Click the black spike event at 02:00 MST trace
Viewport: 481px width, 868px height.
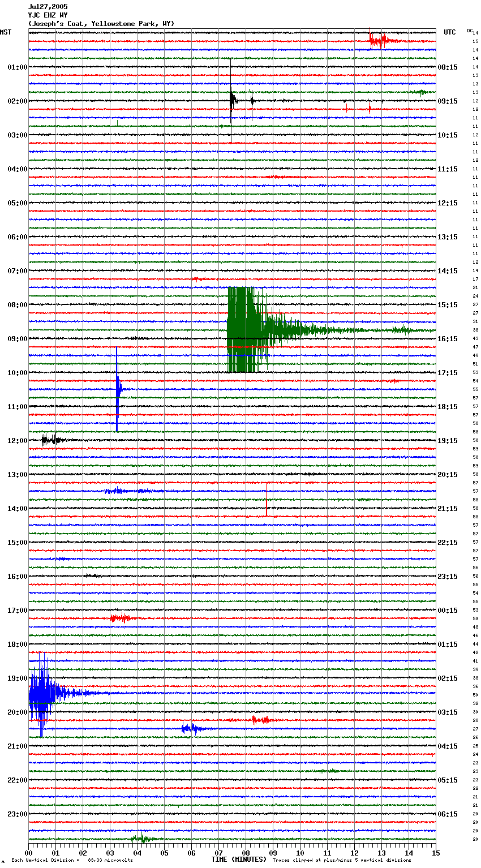231,101
